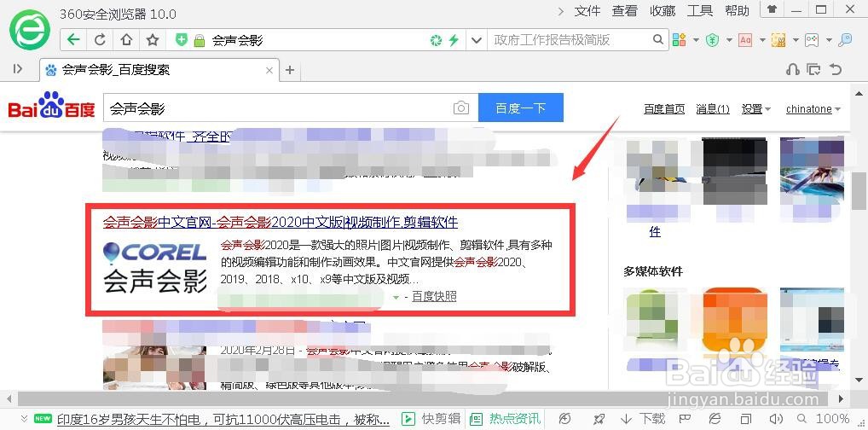868x430 pixels.
Task: Open the 会声会影中文官网 result title link
Action: [x=281, y=223]
